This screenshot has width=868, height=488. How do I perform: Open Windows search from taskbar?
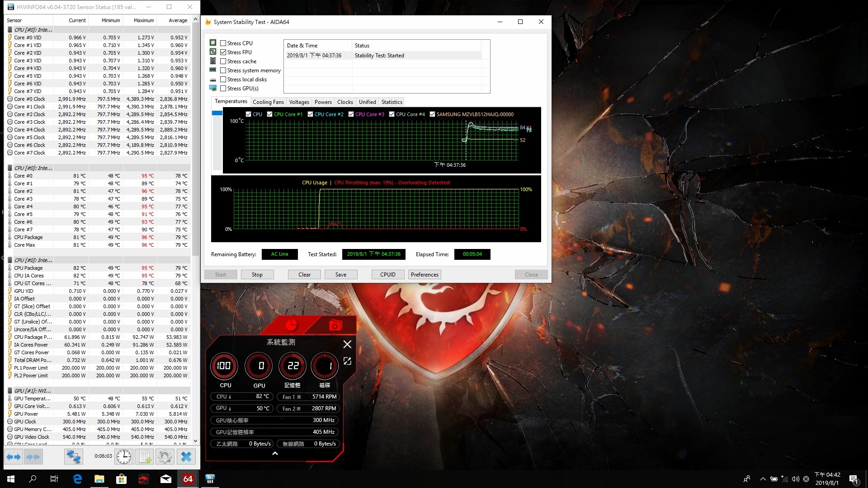(x=33, y=479)
